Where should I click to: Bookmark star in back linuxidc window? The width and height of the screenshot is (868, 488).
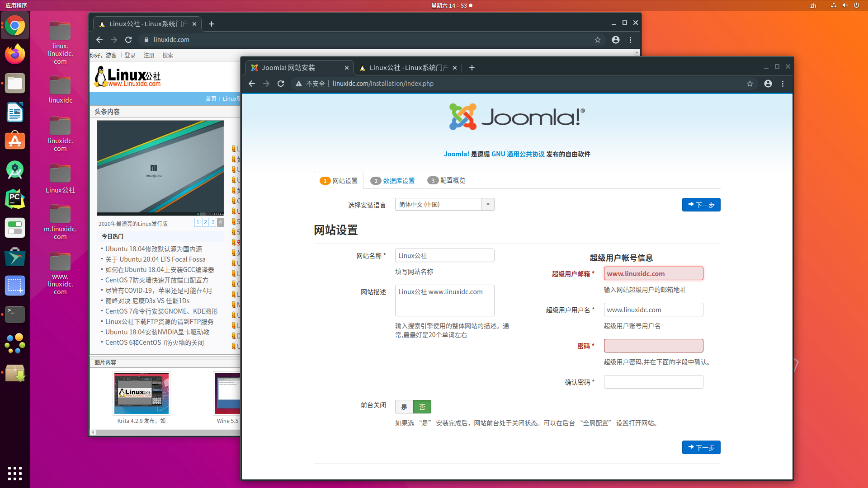pos(598,40)
